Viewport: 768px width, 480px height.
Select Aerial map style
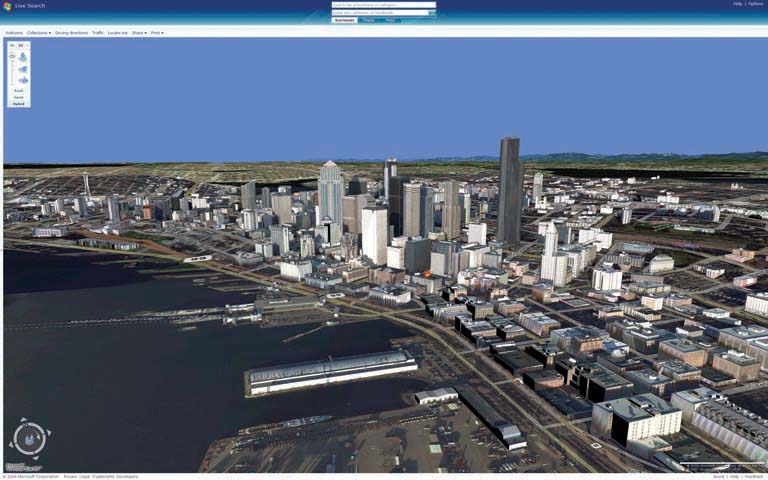point(19,97)
